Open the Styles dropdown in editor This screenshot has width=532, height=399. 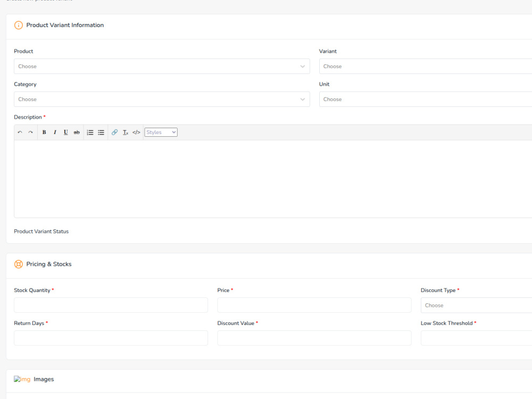tap(161, 132)
